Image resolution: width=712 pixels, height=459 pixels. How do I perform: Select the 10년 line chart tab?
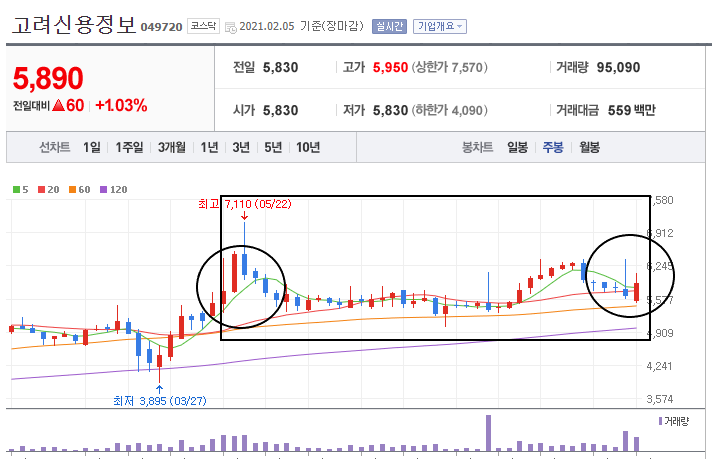click(x=308, y=147)
